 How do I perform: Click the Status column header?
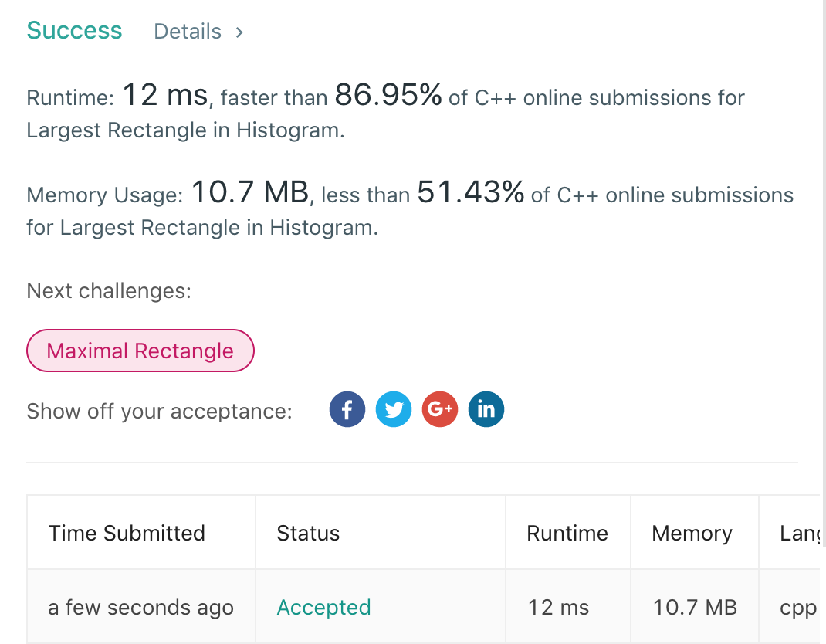[308, 533]
